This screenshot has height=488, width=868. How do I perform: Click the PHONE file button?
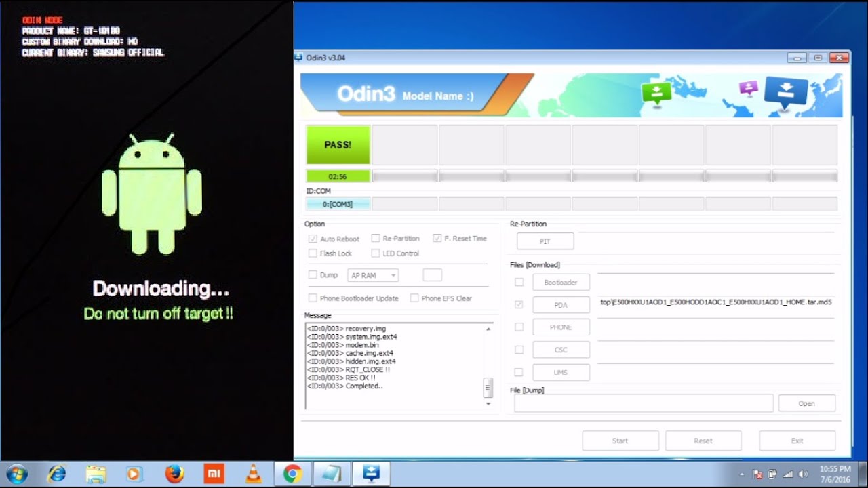pyautogui.click(x=561, y=327)
